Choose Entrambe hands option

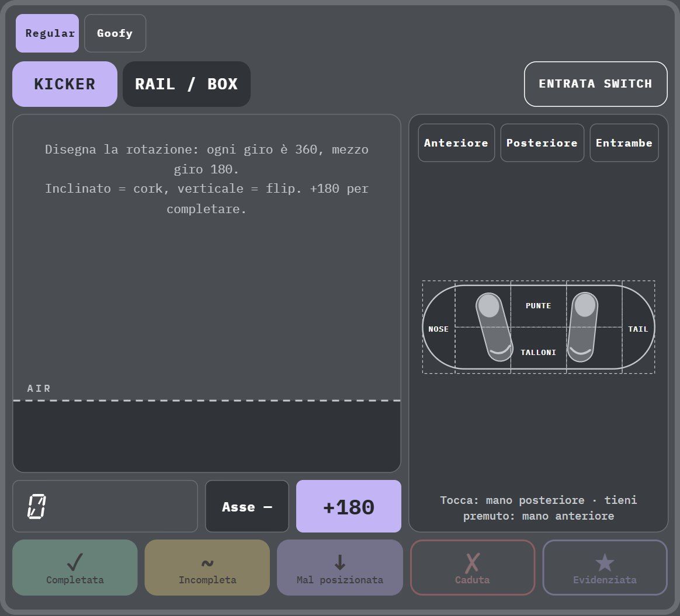624,142
